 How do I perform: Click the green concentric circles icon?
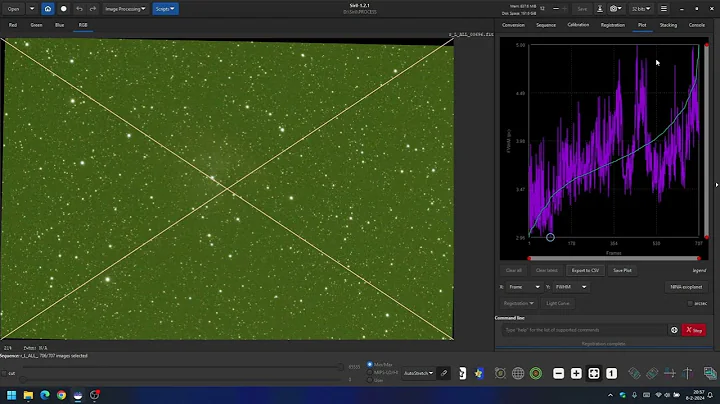[x=536, y=373]
